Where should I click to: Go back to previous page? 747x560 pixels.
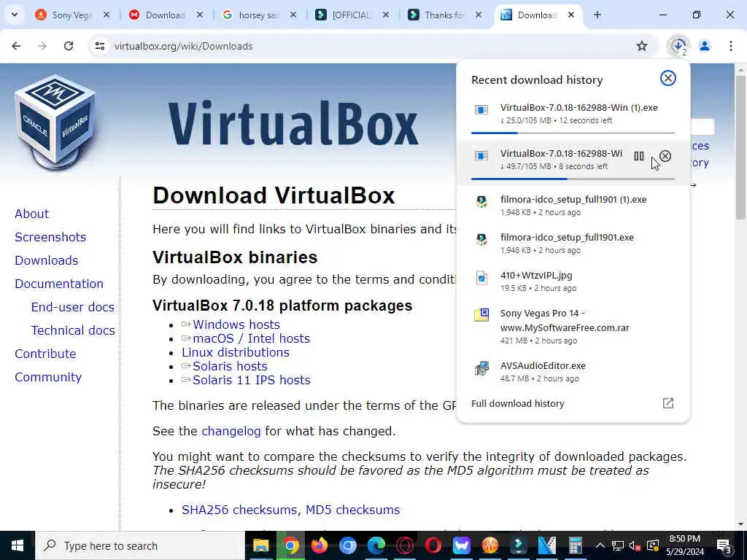[x=16, y=46]
